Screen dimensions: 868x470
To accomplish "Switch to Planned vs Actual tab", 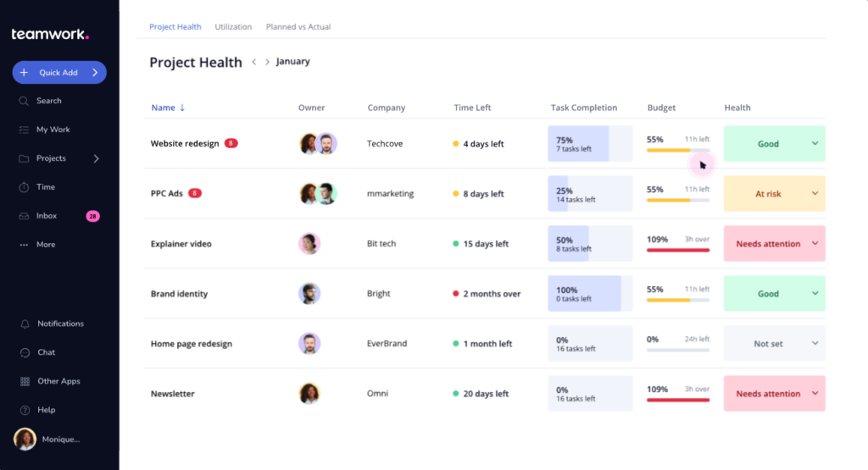I will click(298, 27).
